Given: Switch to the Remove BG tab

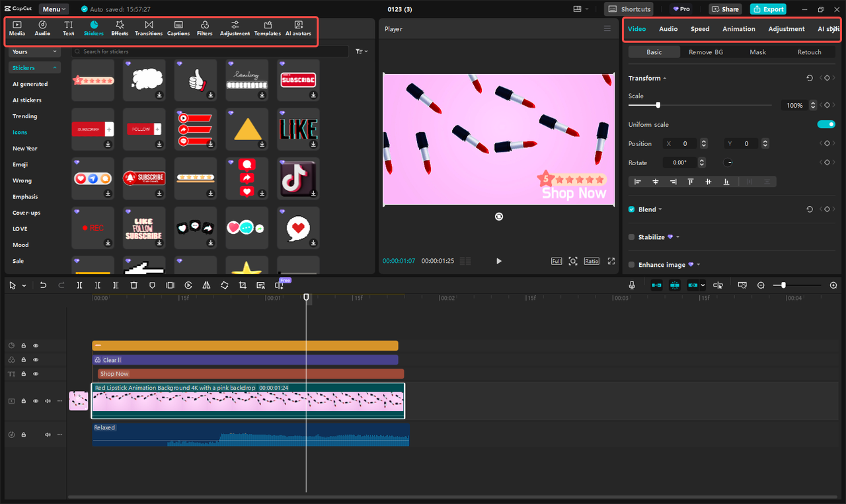Looking at the screenshot, I should click(x=705, y=52).
